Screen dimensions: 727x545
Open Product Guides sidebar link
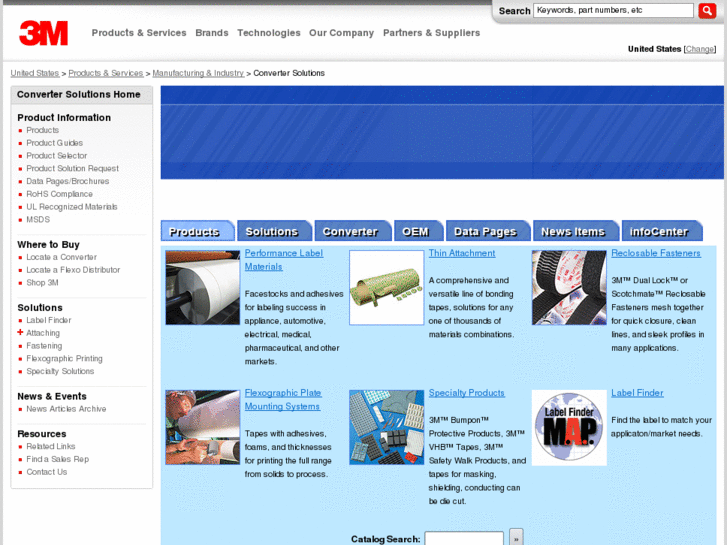coord(55,143)
